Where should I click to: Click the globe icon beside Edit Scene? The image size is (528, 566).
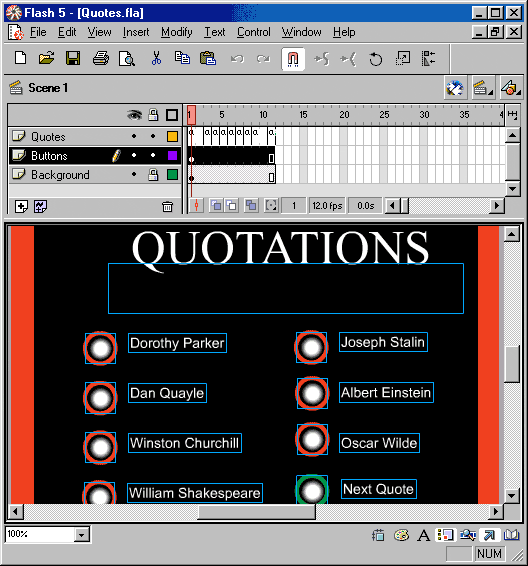coord(455,88)
